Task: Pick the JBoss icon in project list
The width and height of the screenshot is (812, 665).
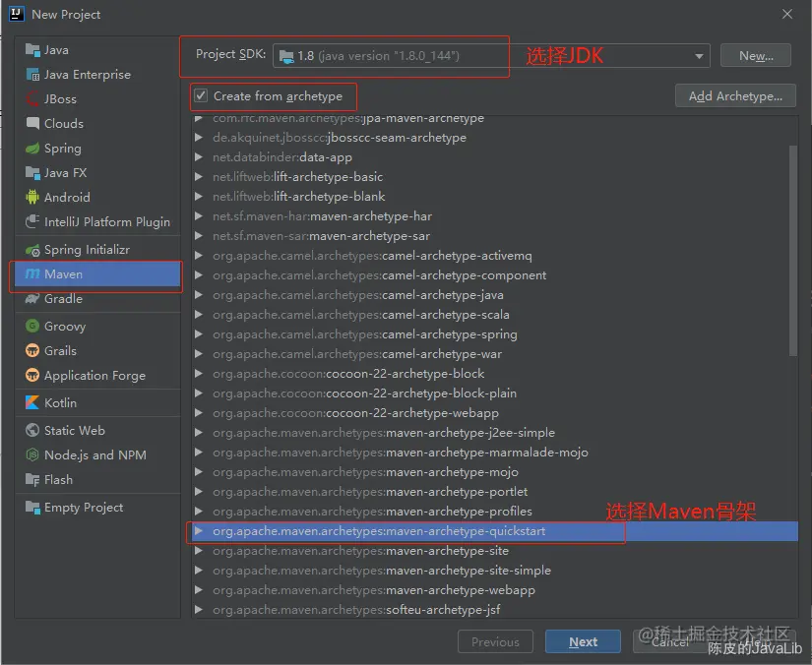Action: tap(32, 98)
